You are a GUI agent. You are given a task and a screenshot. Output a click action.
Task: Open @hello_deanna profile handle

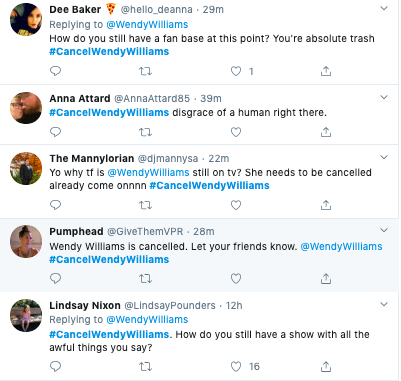coord(156,9)
